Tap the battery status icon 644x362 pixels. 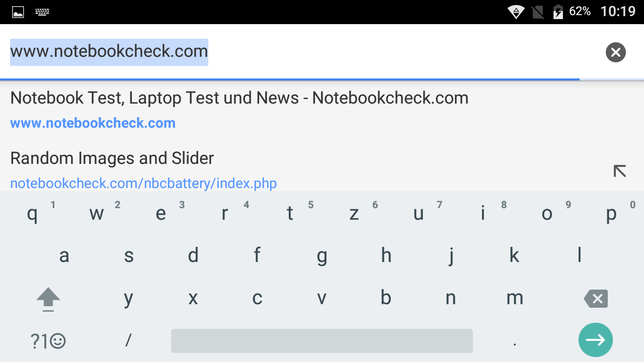pyautogui.click(x=557, y=12)
